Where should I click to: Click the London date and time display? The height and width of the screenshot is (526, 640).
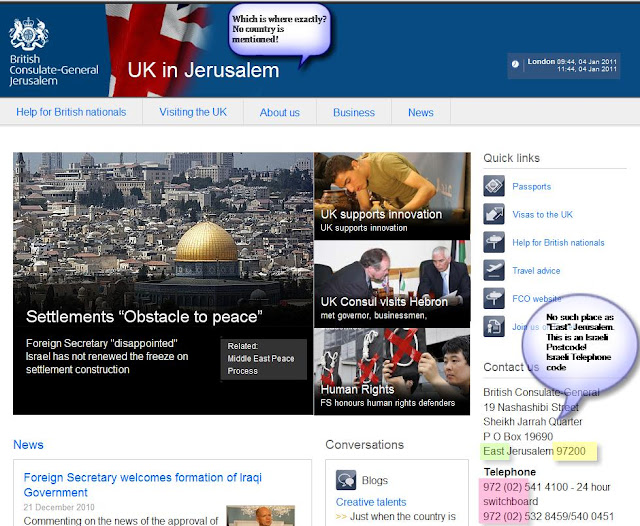pyautogui.click(x=572, y=65)
